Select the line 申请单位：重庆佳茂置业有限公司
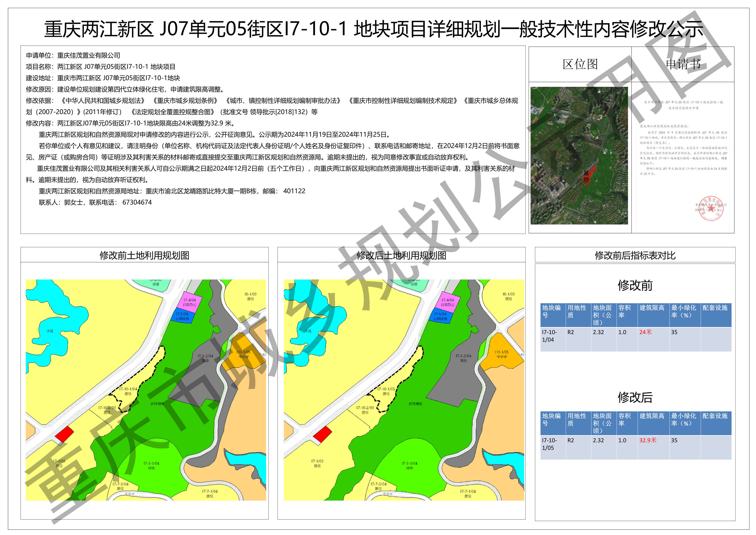The height and width of the screenshot is (535, 756). point(73,55)
